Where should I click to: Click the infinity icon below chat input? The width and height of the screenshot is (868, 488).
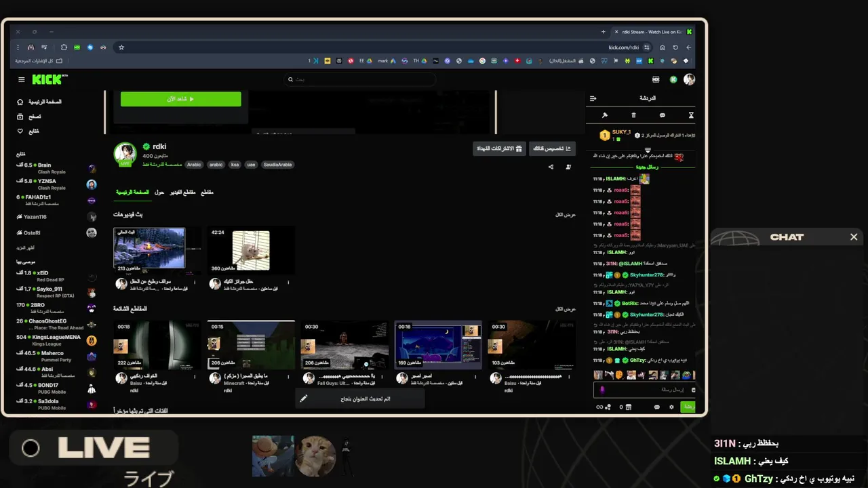pyautogui.click(x=599, y=407)
